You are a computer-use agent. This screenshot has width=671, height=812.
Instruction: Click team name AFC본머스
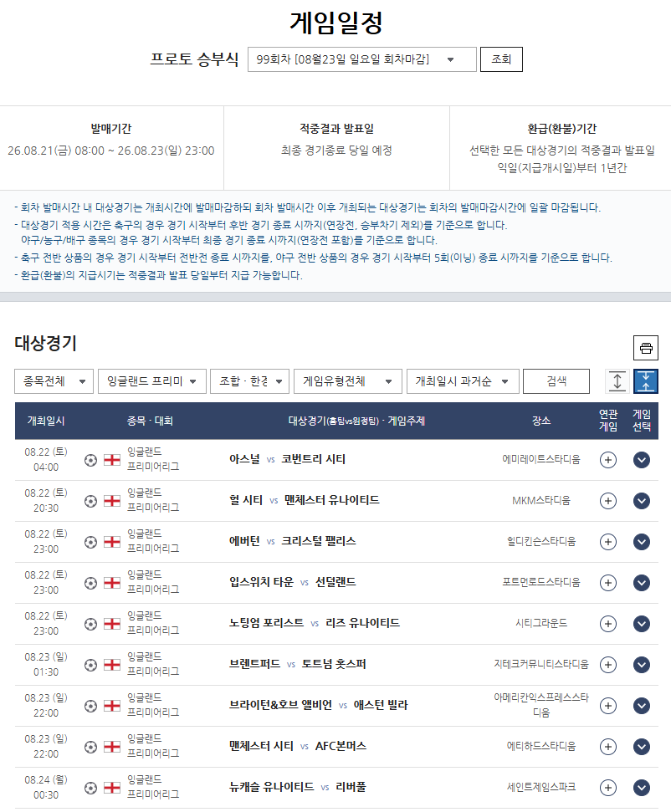[x=341, y=746]
